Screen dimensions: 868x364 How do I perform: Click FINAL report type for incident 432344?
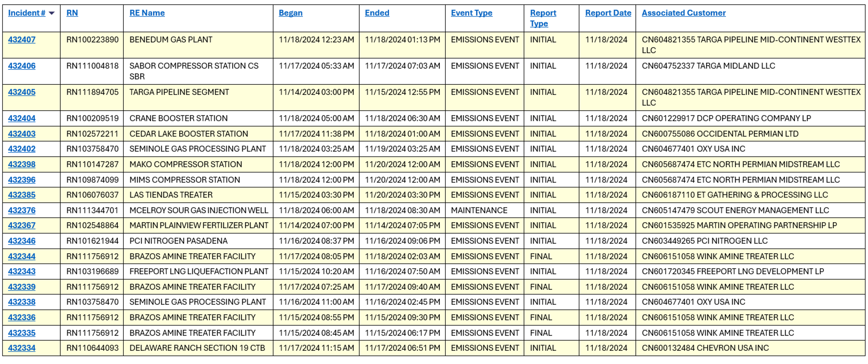pos(541,256)
